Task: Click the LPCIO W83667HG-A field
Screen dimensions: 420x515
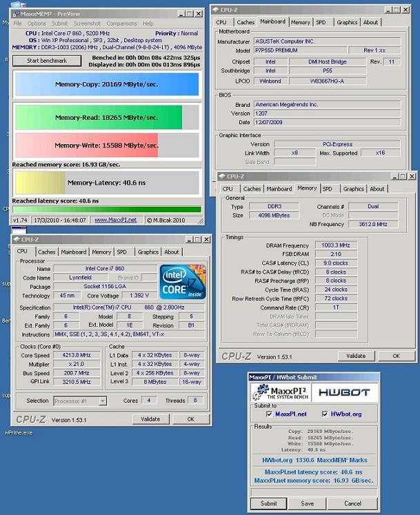Action: tap(328, 81)
